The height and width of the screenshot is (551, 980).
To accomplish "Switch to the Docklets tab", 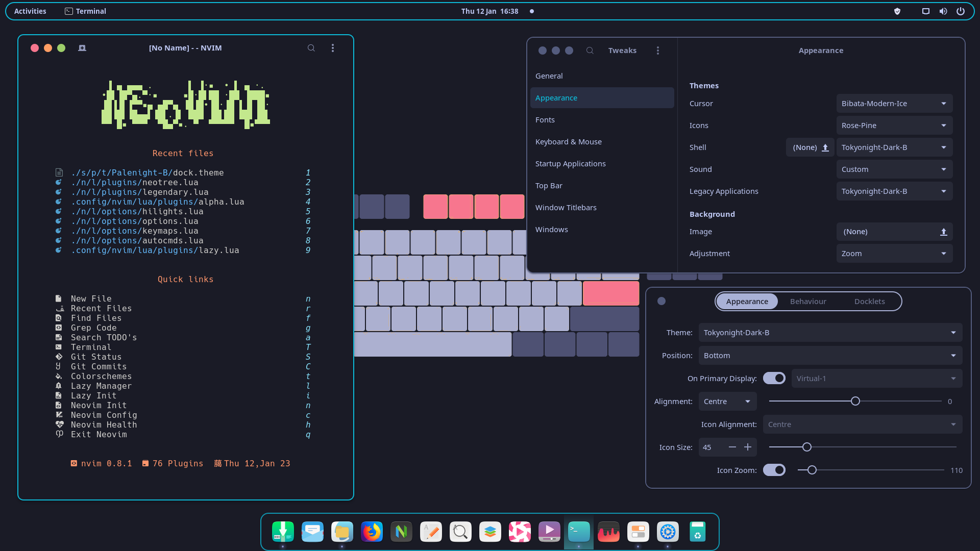I will (x=869, y=302).
